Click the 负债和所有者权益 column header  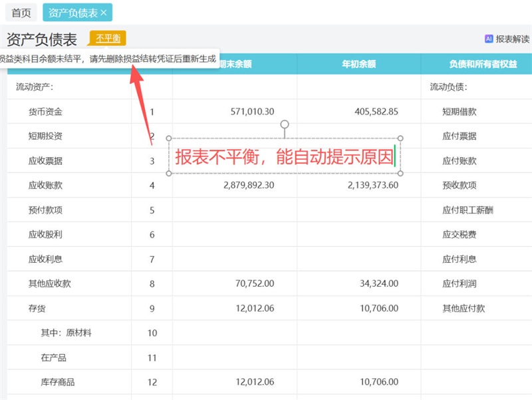pyautogui.click(x=476, y=65)
